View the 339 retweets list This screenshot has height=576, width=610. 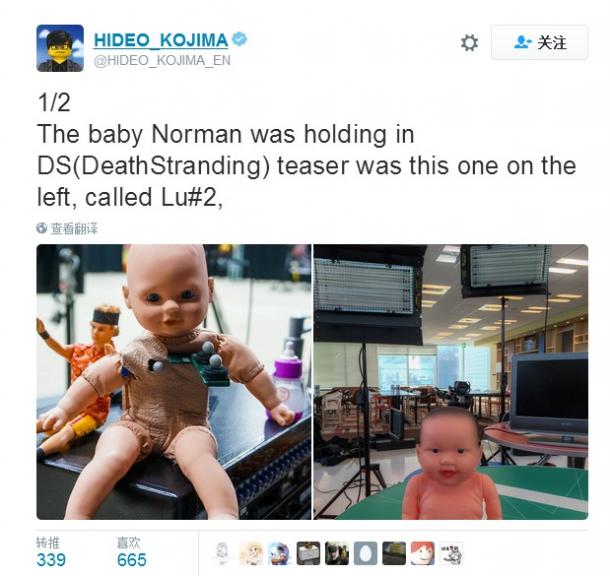pos(51,560)
